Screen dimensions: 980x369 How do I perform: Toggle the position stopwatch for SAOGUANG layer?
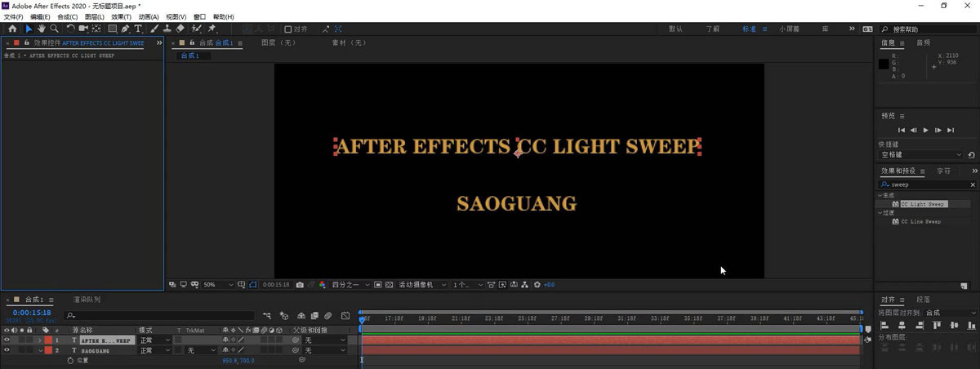[70, 359]
